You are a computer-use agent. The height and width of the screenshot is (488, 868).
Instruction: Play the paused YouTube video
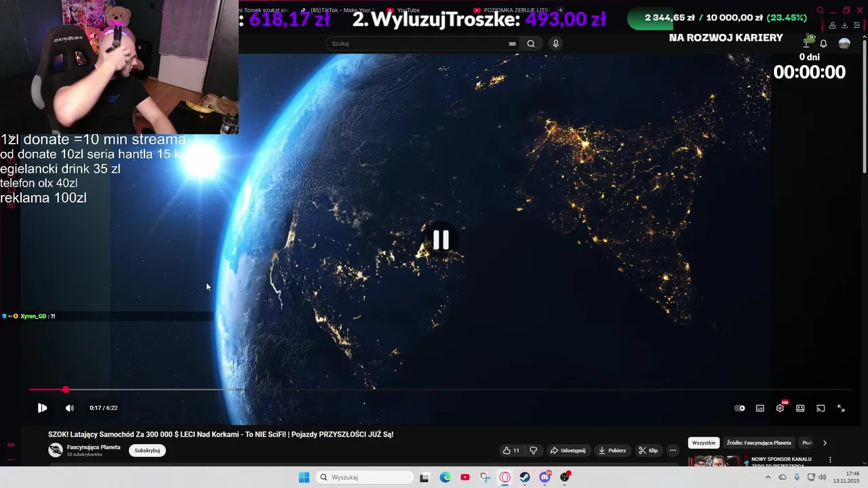(42, 408)
